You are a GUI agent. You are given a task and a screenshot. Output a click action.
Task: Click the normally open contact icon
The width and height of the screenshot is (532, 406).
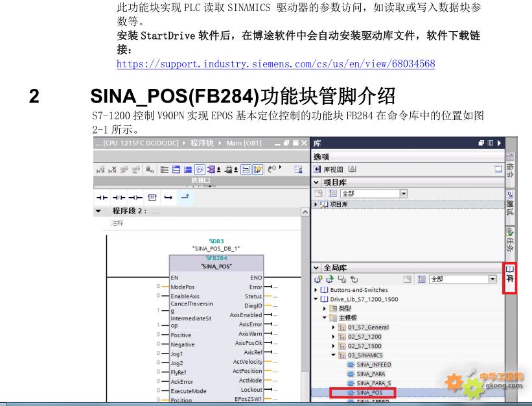[x=102, y=198]
